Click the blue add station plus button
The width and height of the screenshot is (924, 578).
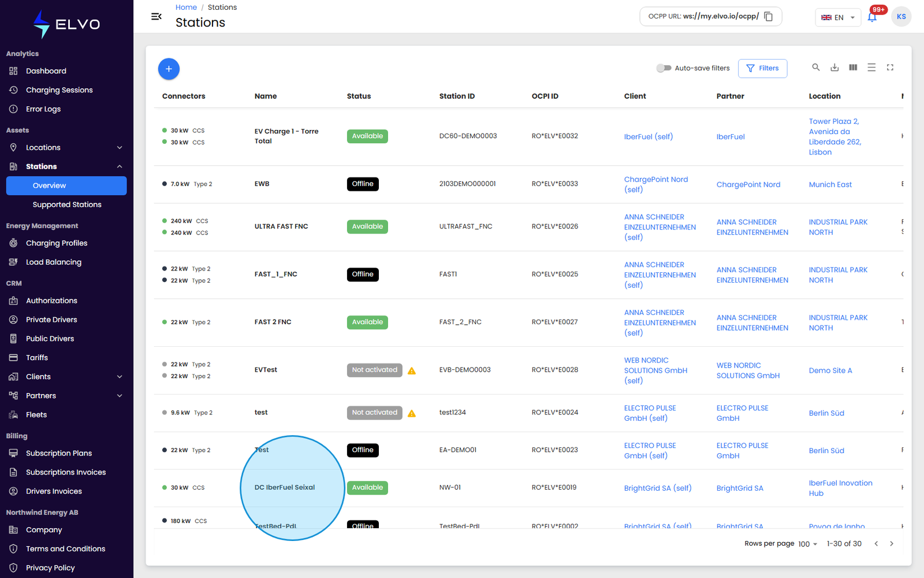[169, 69]
